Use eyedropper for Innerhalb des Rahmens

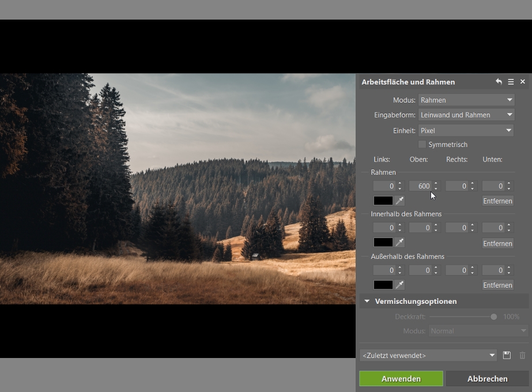click(x=399, y=242)
